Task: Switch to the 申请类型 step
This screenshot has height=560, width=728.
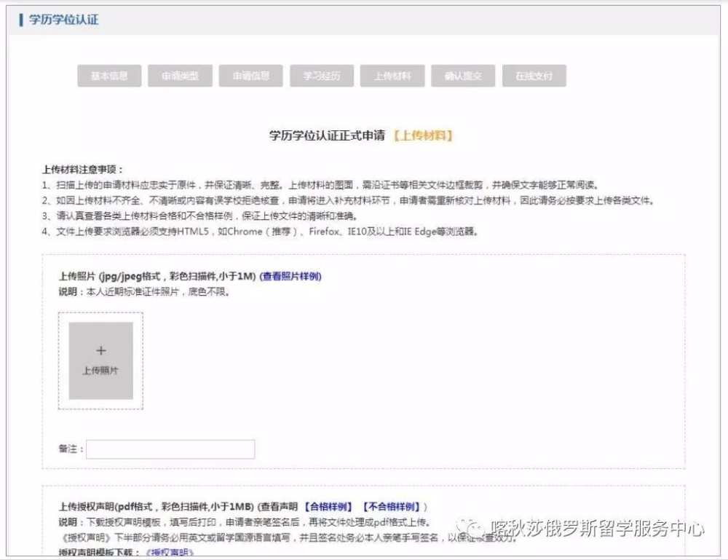Action: [180, 76]
